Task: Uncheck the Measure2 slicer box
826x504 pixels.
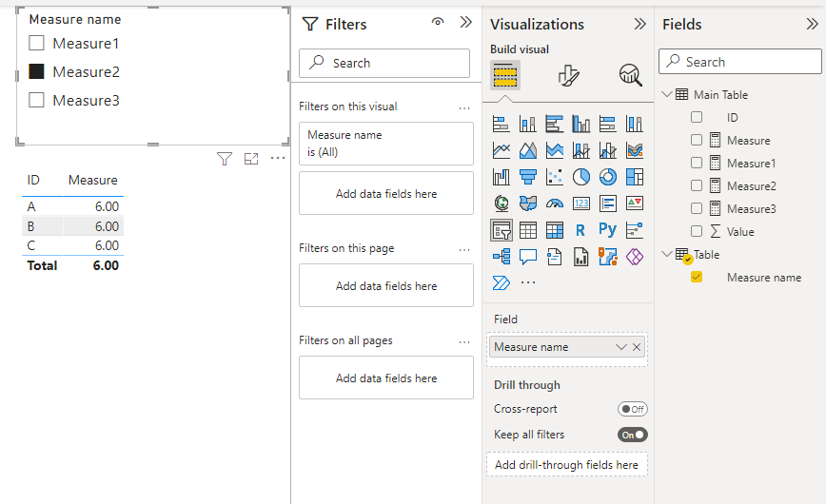Action: [36, 71]
